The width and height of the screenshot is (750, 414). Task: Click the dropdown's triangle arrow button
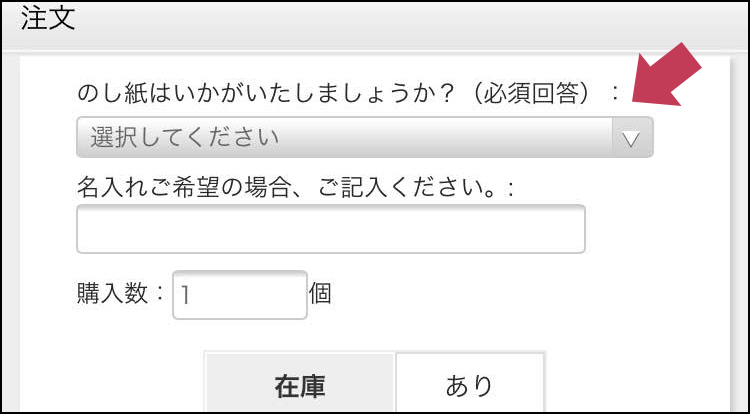[x=631, y=138]
